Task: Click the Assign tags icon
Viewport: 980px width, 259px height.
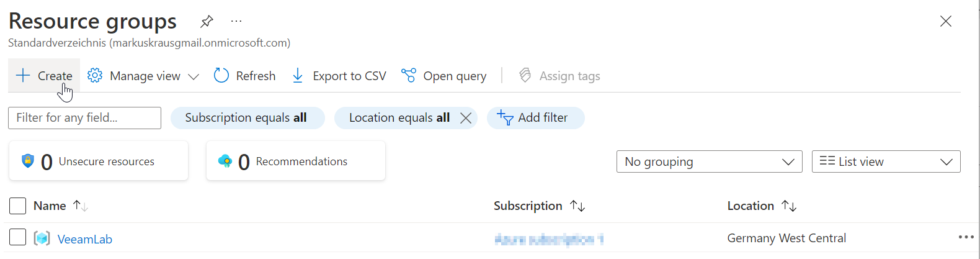Action: point(525,76)
